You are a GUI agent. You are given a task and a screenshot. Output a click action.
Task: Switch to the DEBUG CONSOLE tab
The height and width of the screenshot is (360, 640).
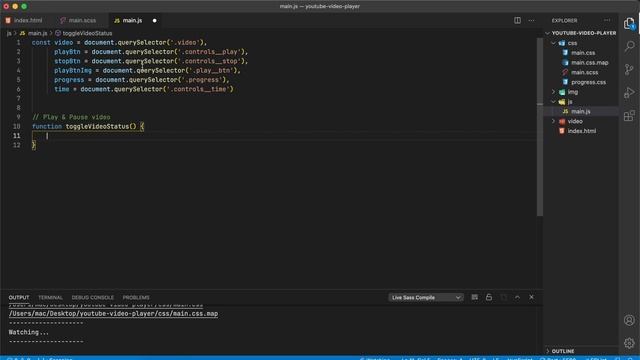[93, 298]
